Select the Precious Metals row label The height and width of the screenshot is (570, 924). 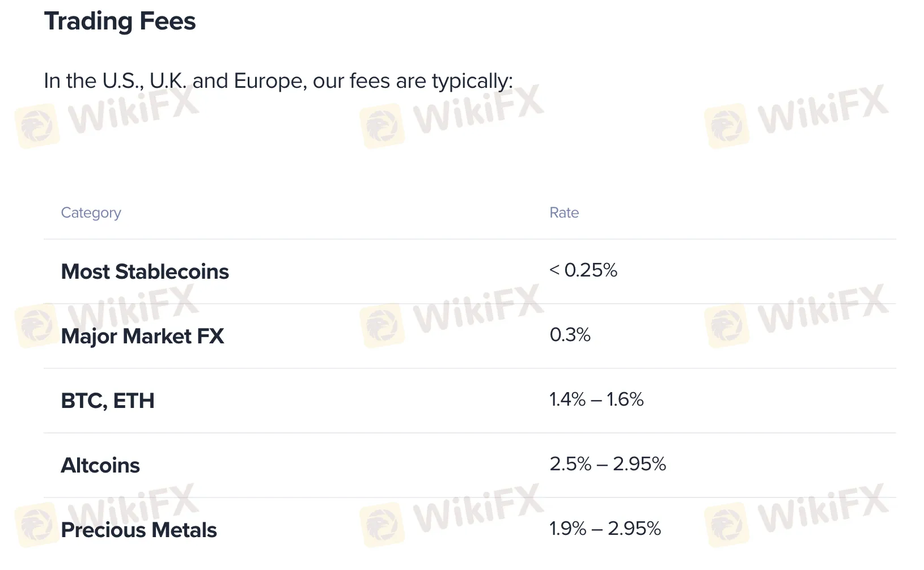tap(139, 530)
